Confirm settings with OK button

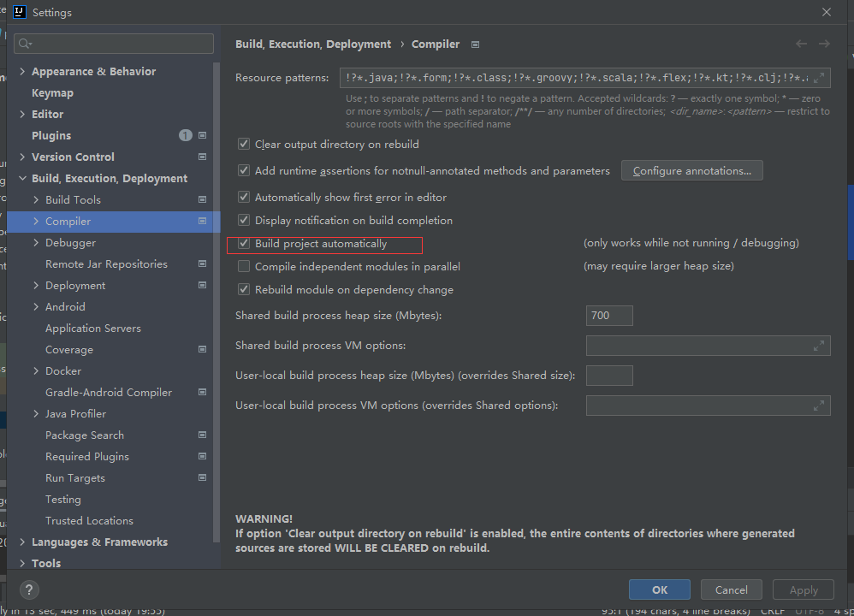660,589
